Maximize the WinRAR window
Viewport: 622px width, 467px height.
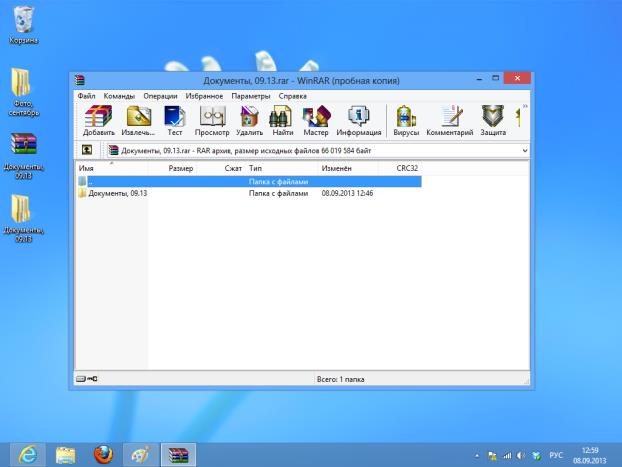[x=495, y=78]
